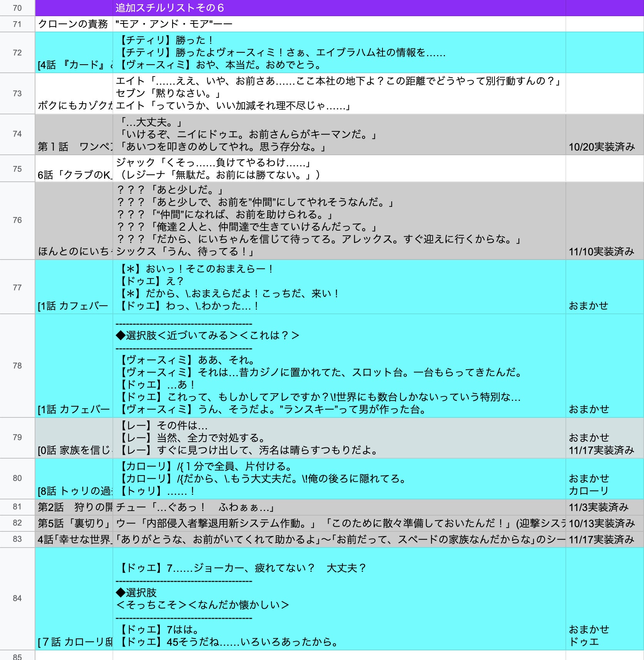Select the row 70 header

17,8
